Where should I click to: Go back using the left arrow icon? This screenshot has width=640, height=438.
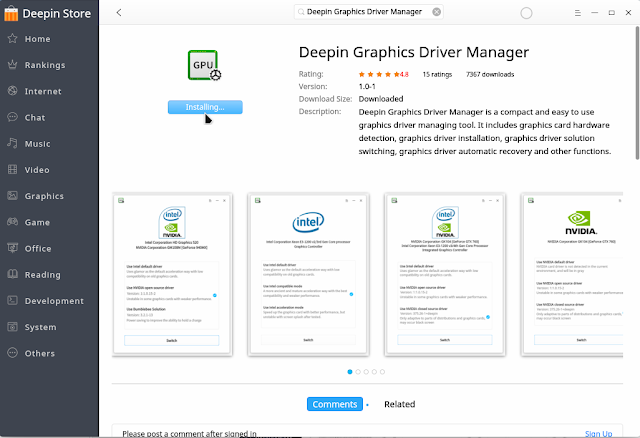tap(119, 13)
